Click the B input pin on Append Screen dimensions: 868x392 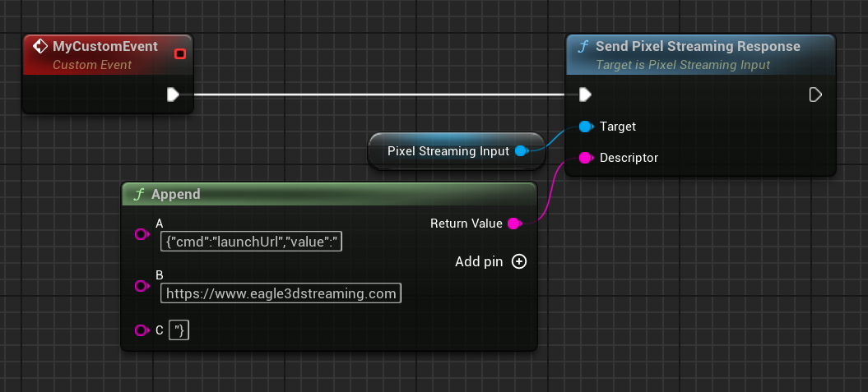pyautogui.click(x=141, y=286)
